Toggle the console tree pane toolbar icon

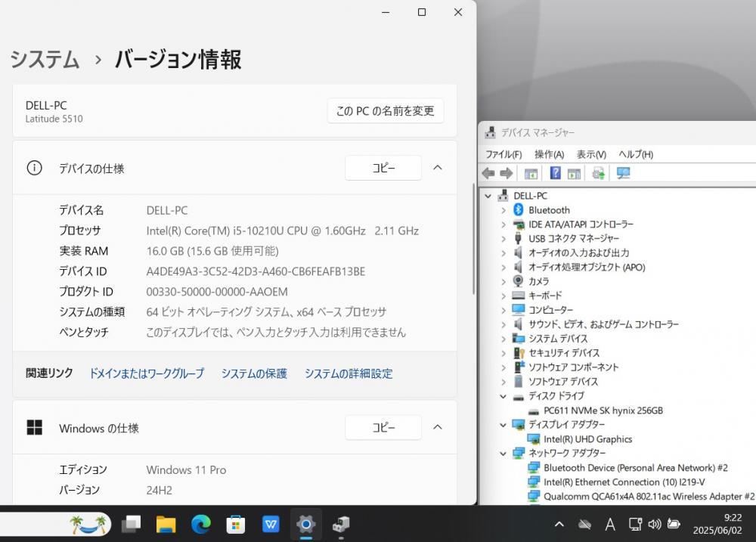531,174
